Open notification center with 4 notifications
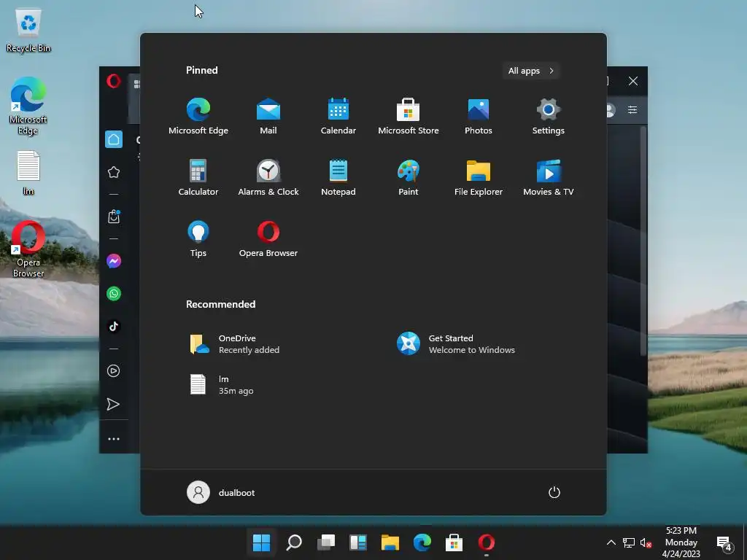This screenshot has width=747, height=560. point(724,542)
